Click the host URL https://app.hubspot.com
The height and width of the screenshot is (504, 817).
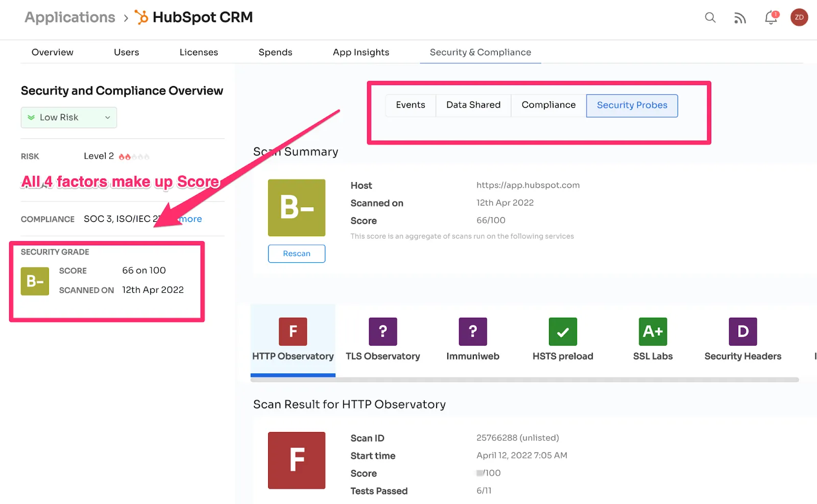click(x=528, y=185)
